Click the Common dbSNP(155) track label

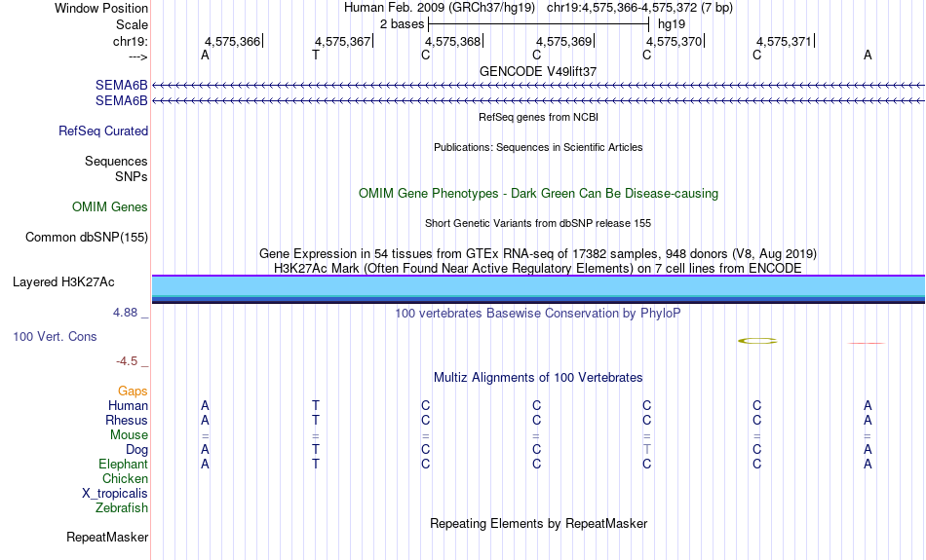coord(86,238)
